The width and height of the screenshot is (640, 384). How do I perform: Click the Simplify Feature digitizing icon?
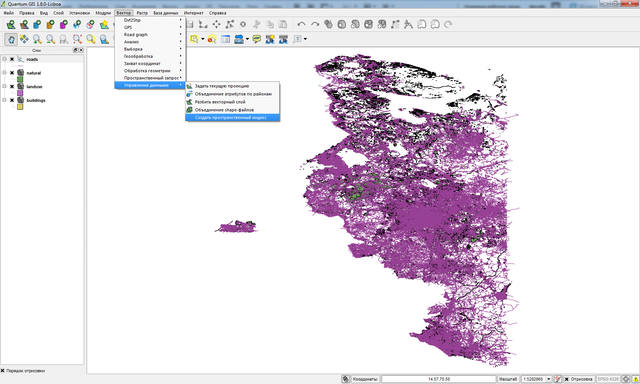(x=328, y=24)
